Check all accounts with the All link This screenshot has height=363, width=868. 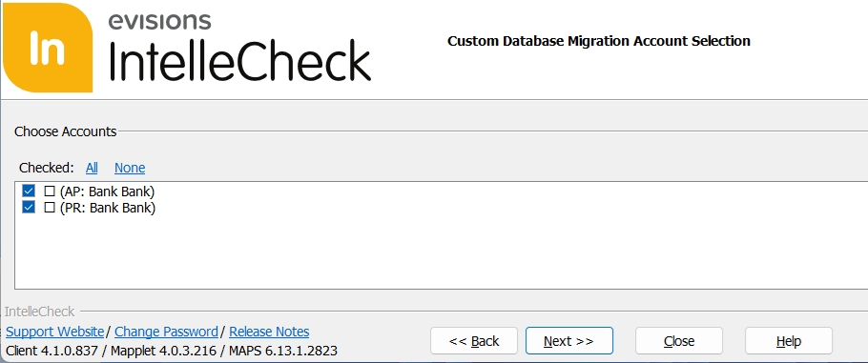point(92,168)
